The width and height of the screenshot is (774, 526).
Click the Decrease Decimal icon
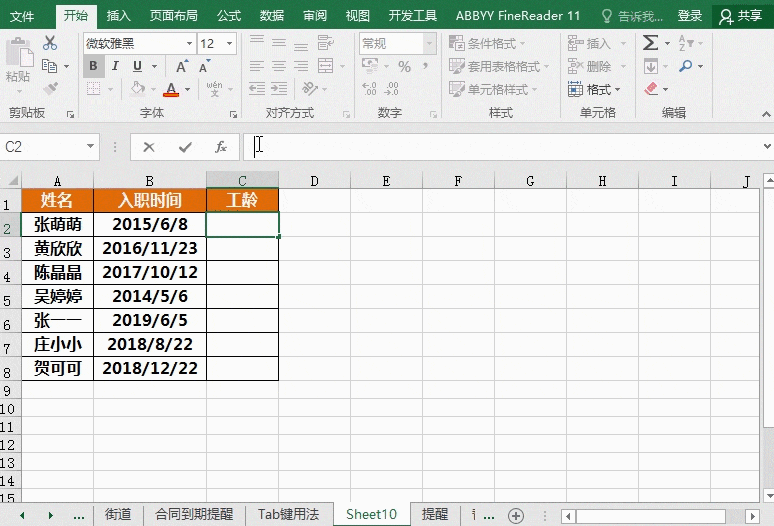tap(391, 89)
